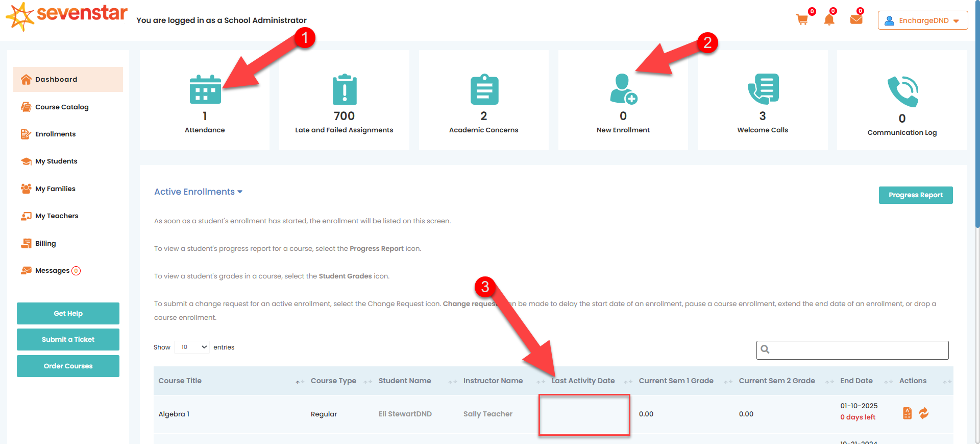Open the Attendance calendar icon

(x=205, y=90)
